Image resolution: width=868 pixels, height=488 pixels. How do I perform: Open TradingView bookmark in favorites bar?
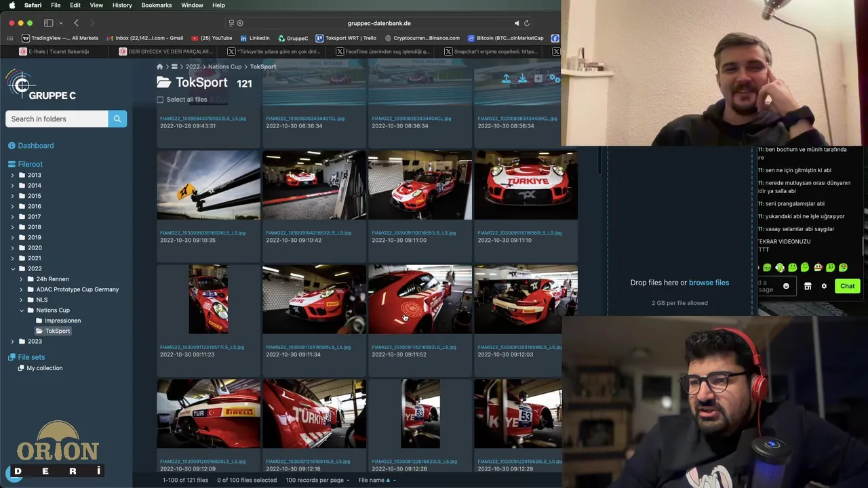[60, 38]
